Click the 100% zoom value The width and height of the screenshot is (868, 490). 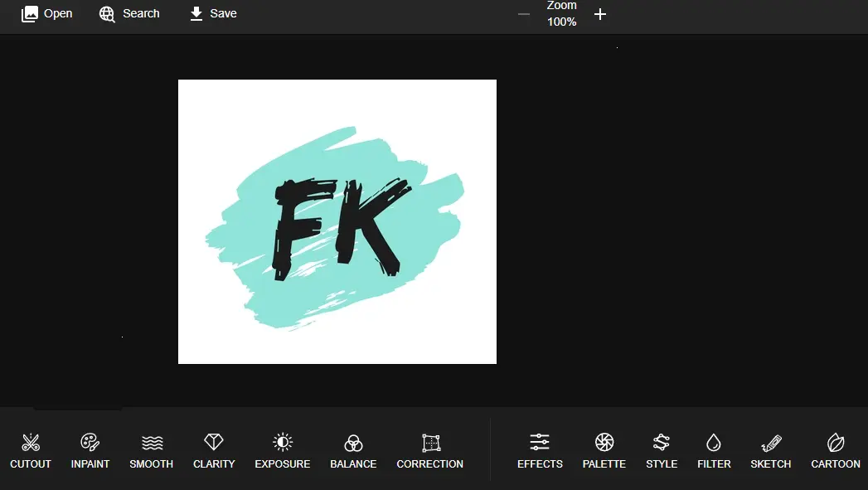pos(562,22)
